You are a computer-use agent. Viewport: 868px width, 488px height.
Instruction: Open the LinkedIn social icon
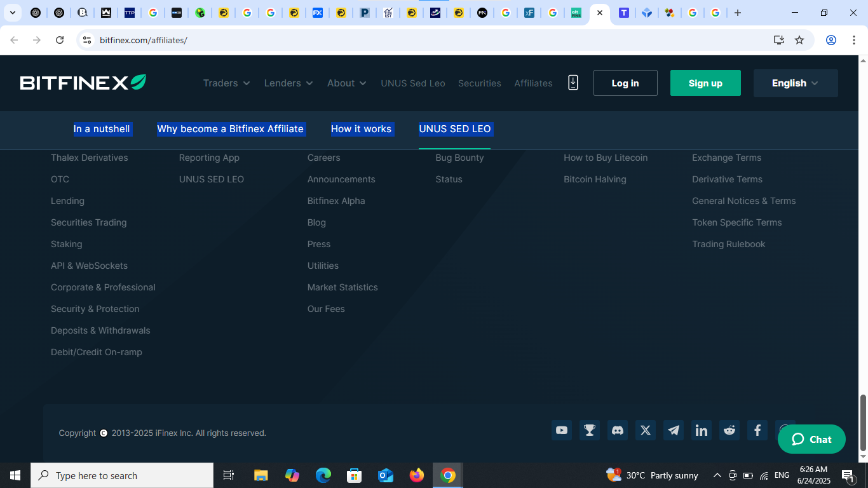coord(702,430)
